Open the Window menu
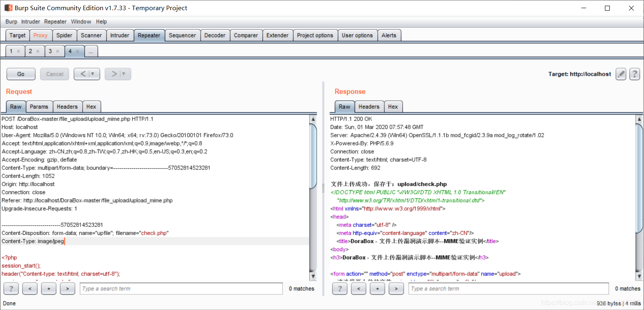 point(81,22)
